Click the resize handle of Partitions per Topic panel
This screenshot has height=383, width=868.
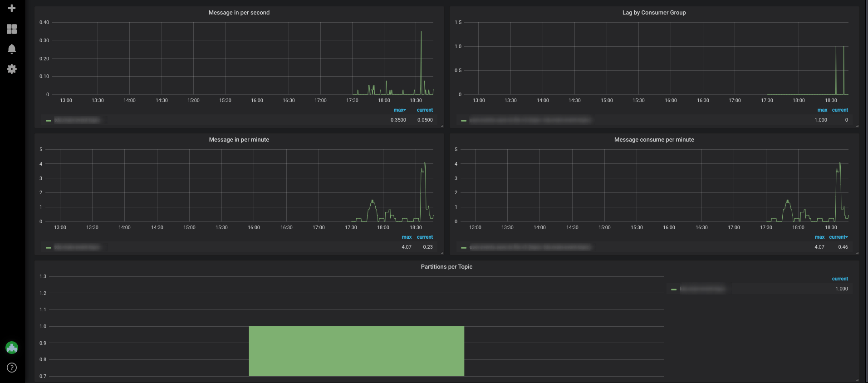(x=857, y=380)
